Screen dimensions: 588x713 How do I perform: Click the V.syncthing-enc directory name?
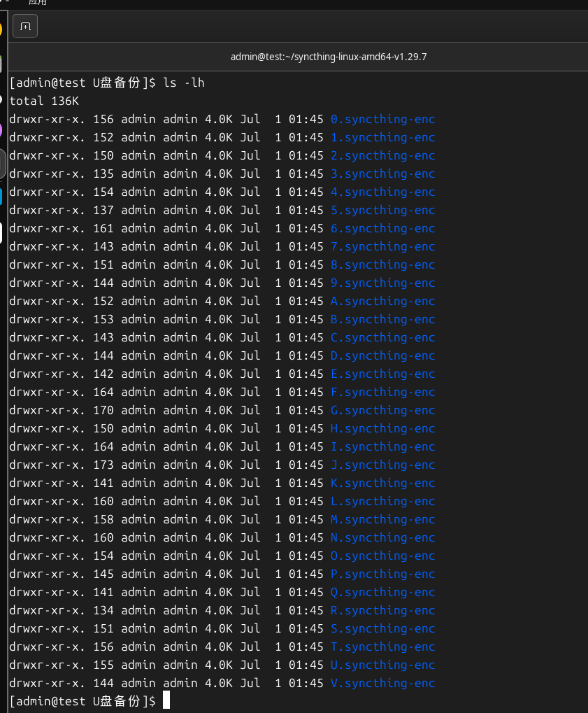point(382,683)
